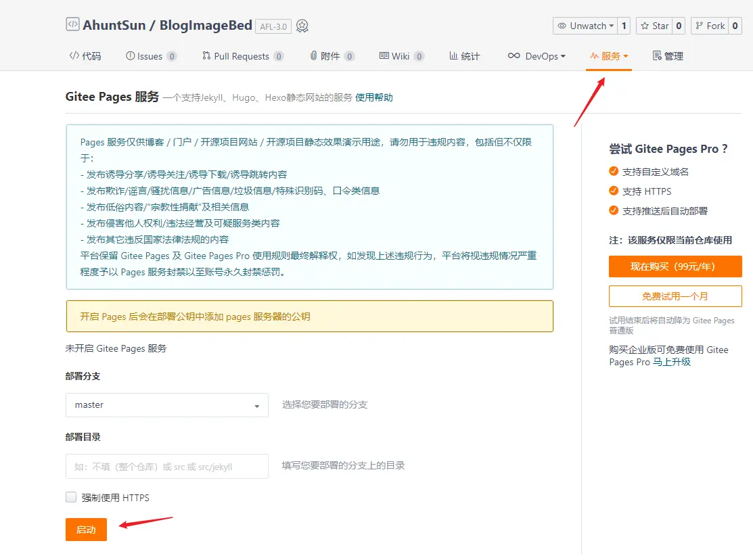This screenshot has height=560, width=753.
Task: Open the 统计 statistics tab
Action: coord(464,56)
